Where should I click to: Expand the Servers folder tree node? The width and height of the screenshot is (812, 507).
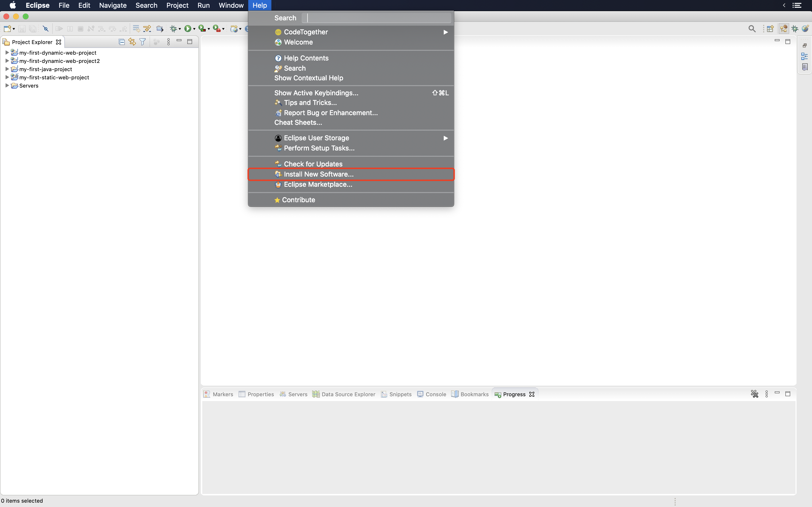point(7,85)
